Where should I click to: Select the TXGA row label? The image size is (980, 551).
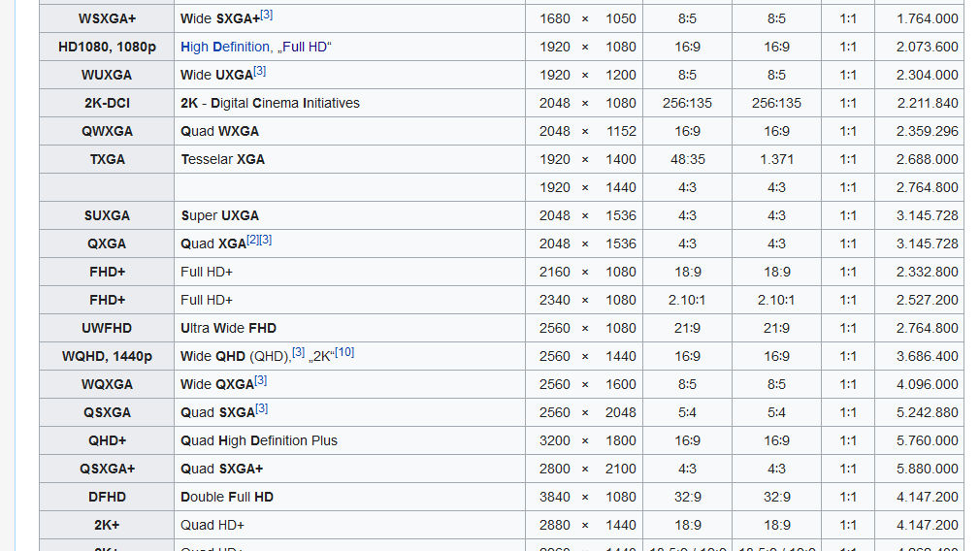coord(107,159)
